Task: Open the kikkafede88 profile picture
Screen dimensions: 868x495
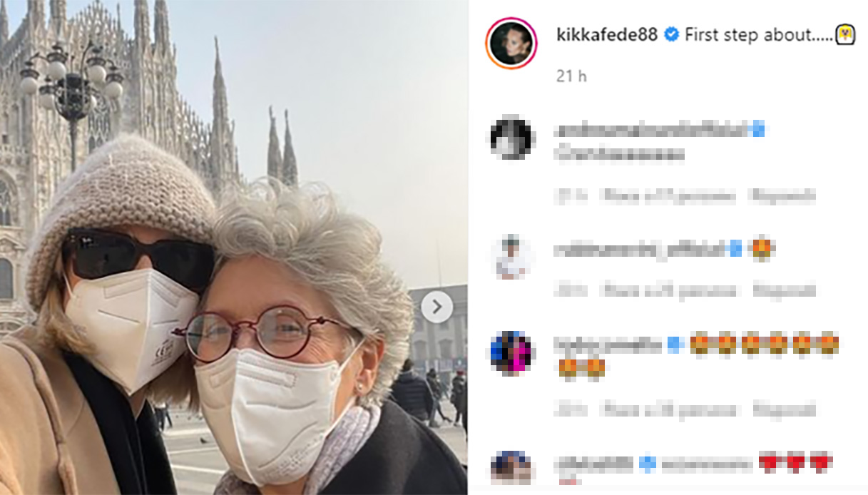Action: pos(511,44)
